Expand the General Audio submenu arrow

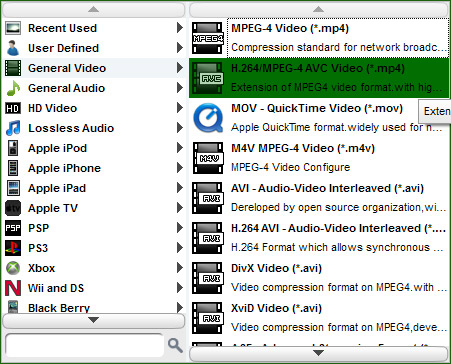(x=180, y=88)
